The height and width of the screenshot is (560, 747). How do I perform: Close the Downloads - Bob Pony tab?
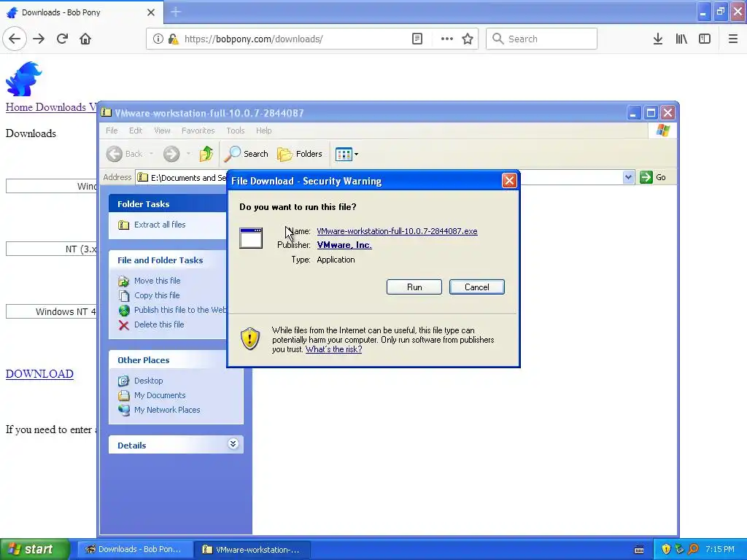click(150, 12)
